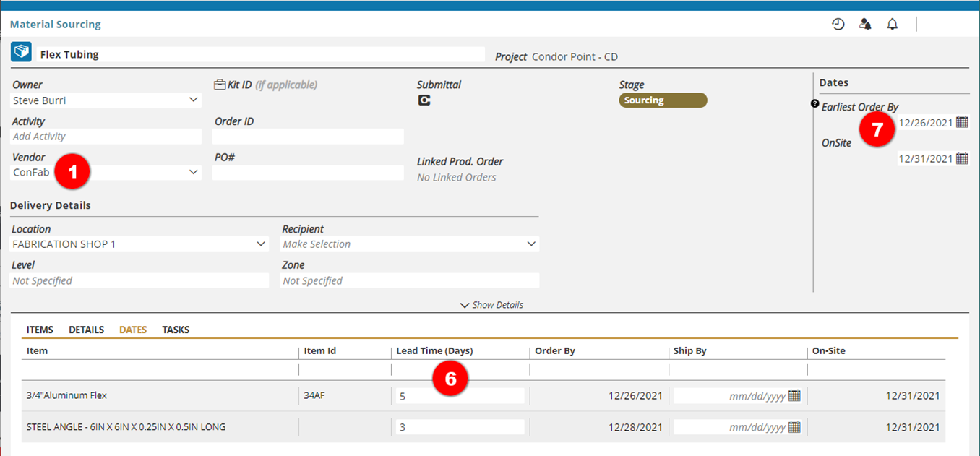
Task: Click the Submittal document icon
Action: click(x=424, y=100)
